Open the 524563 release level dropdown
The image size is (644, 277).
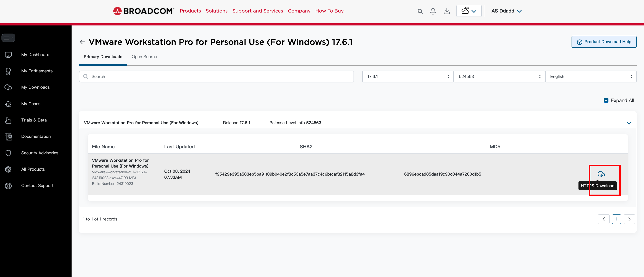[499, 77]
